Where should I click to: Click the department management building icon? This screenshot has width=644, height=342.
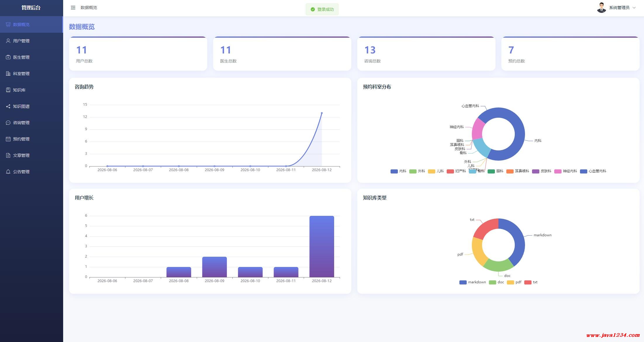pos(8,74)
